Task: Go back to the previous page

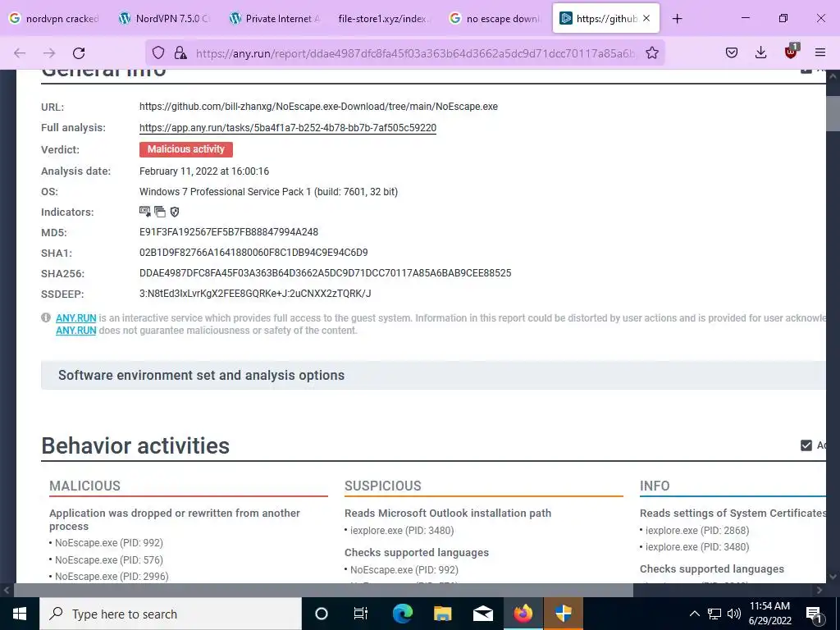Action: pos(20,52)
